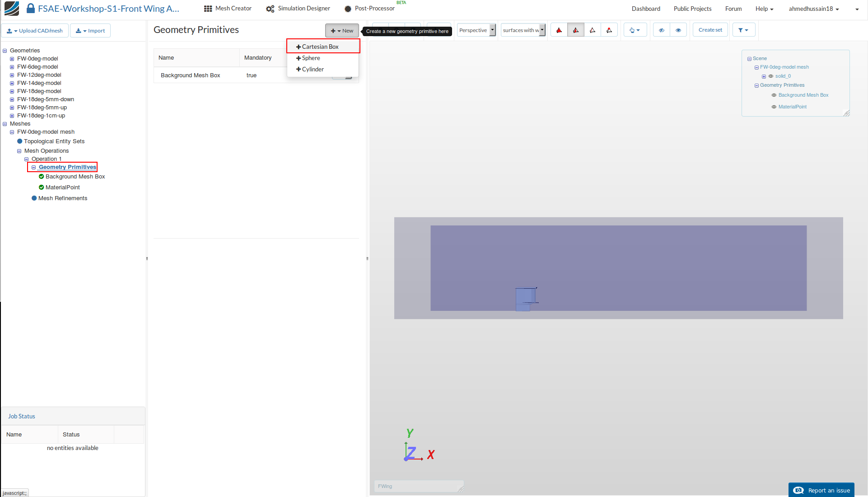
Task: Open the Perspective view dropdown
Action: point(476,30)
